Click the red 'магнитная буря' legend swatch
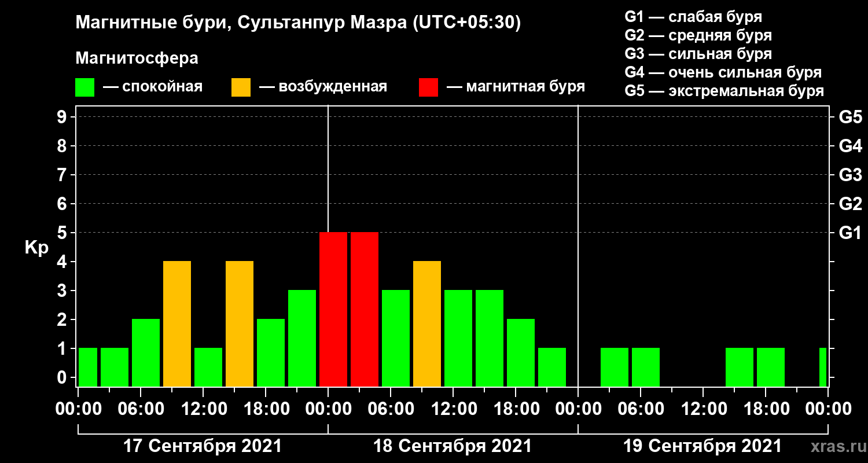868x463 pixels. point(429,87)
